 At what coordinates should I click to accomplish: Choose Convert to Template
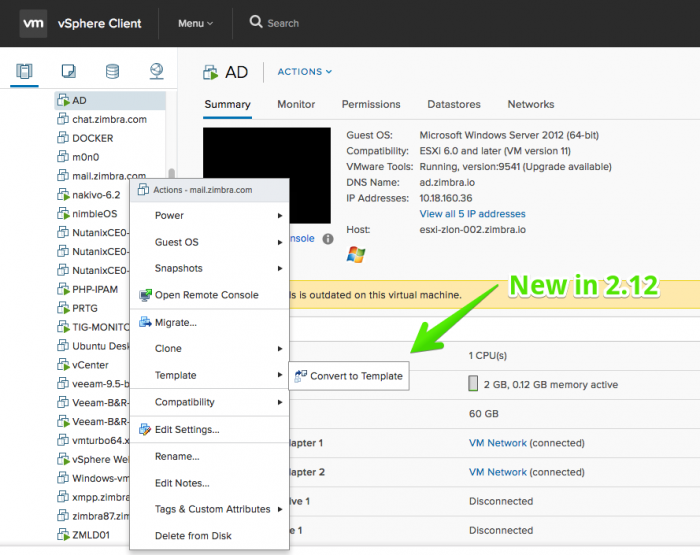tap(349, 376)
